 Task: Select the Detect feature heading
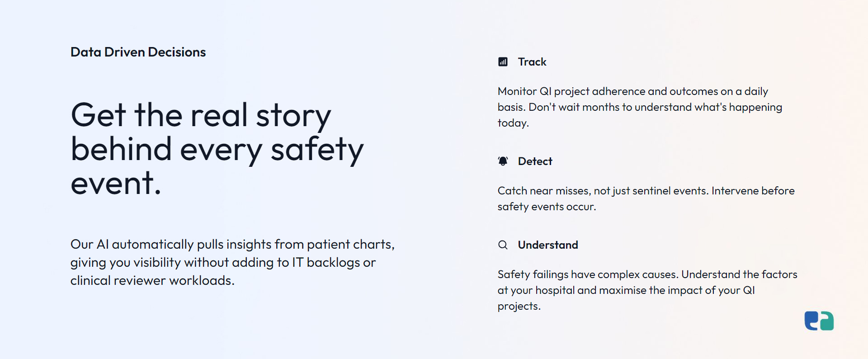click(535, 161)
